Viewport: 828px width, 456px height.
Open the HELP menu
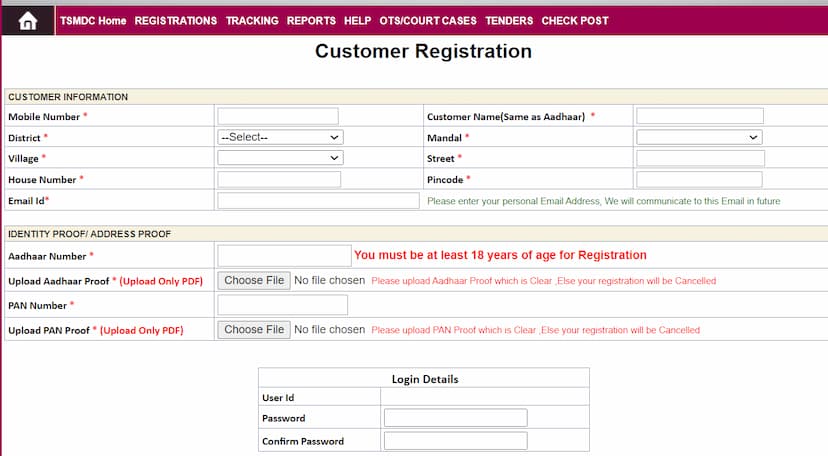click(357, 21)
